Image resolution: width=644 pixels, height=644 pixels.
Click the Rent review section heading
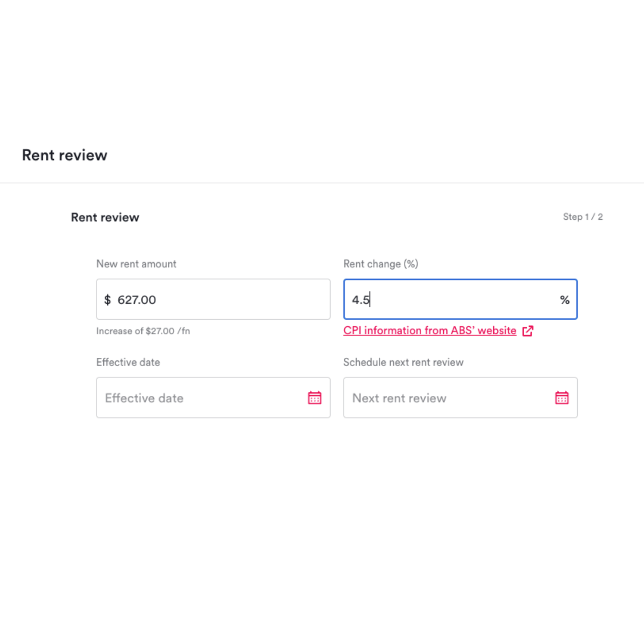click(105, 217)
